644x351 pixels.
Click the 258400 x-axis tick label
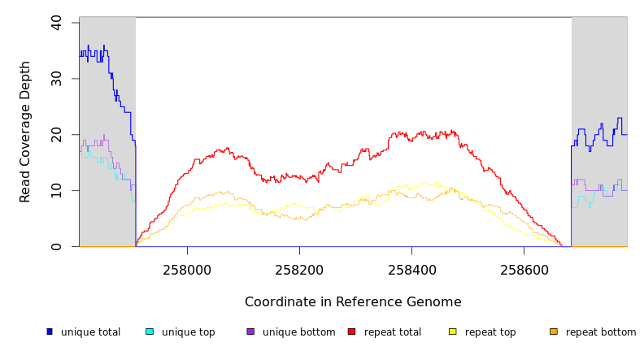(411, 271)
